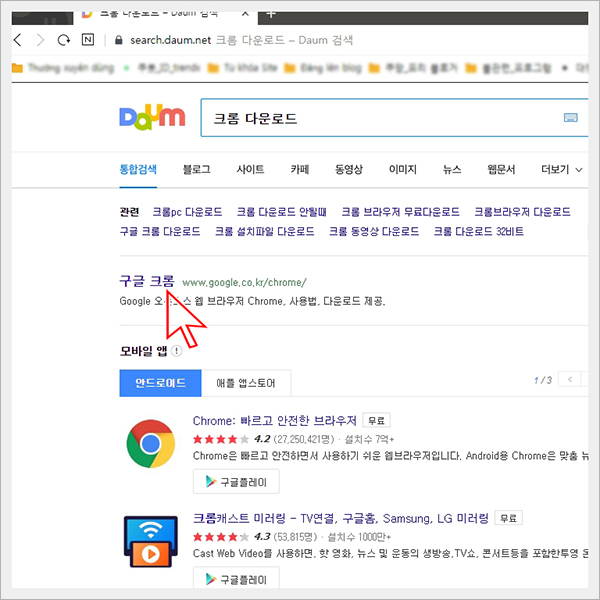Click the 크롬캐스트 미러링 app icon
Image resolution: width=600 pixels, height=600 pixels.
pos(151,541)
